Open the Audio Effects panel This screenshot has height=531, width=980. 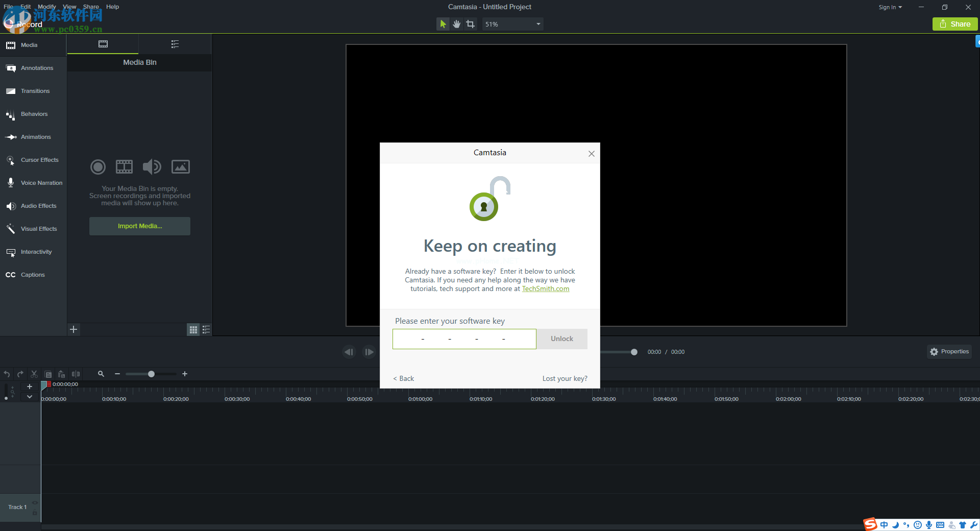(x=33, y=206)
